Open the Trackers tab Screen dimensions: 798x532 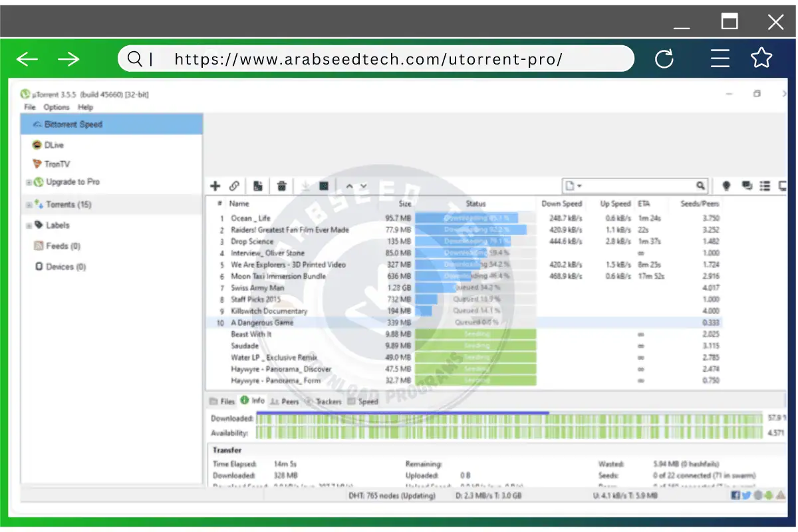tap(325, 402)
